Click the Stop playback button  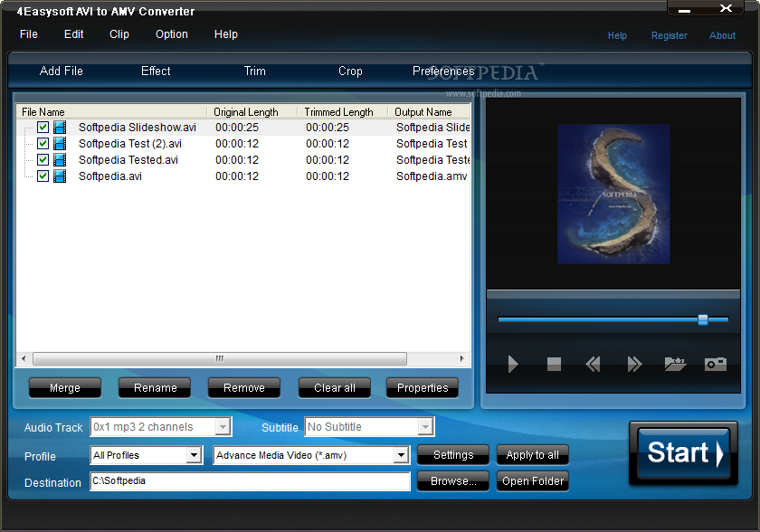point(554,364)
